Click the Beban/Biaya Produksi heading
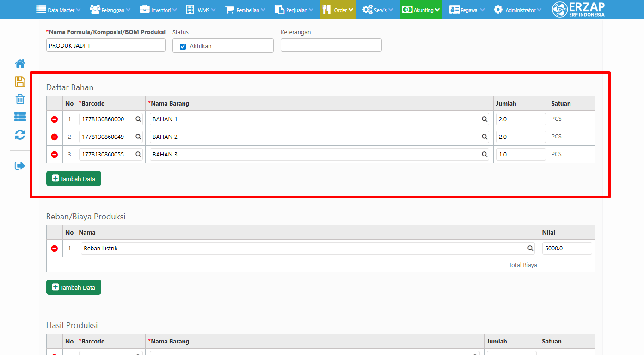644x355 pixels. [86, 217]
